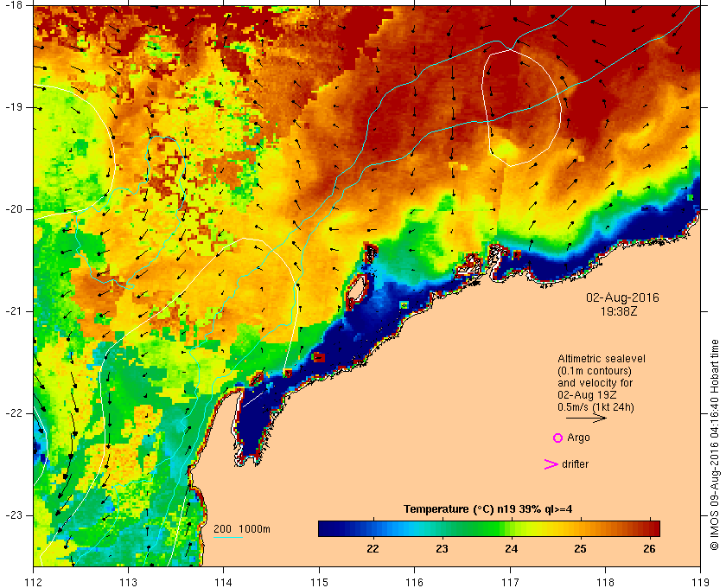Click the longitude axis label 113

coord(128,582)
